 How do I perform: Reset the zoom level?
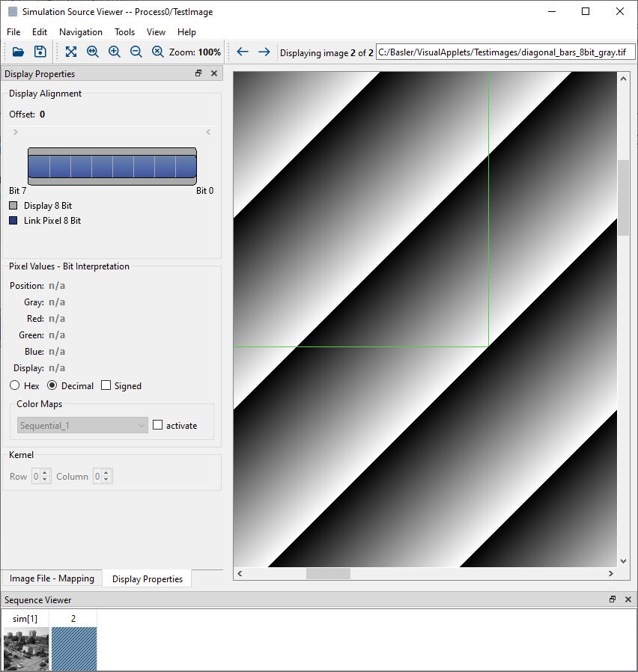[158, 52]
